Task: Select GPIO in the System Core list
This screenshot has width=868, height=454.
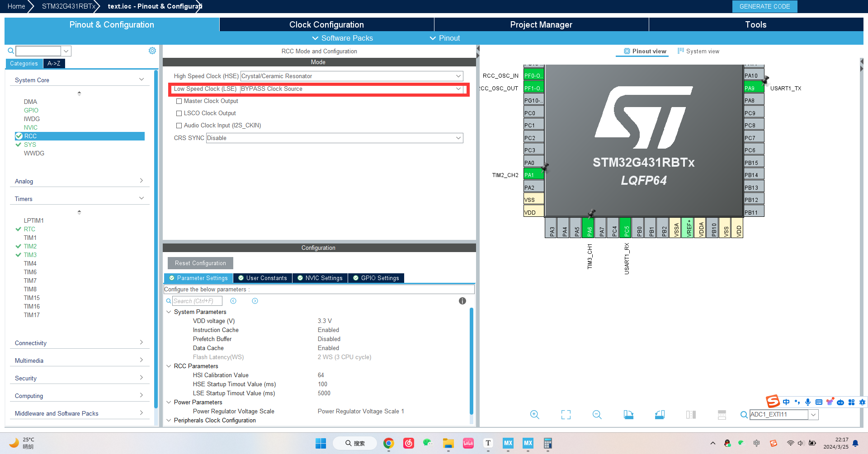Action: (31, 110)
